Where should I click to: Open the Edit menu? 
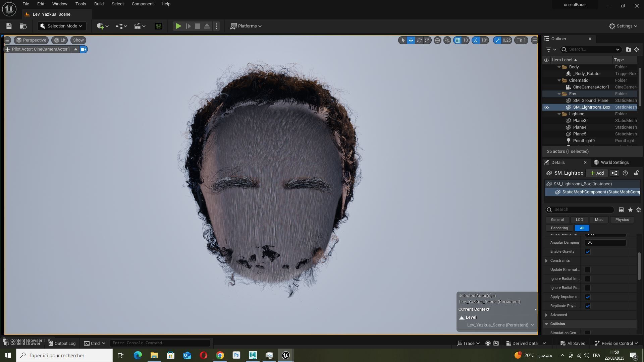click(41, 4)
